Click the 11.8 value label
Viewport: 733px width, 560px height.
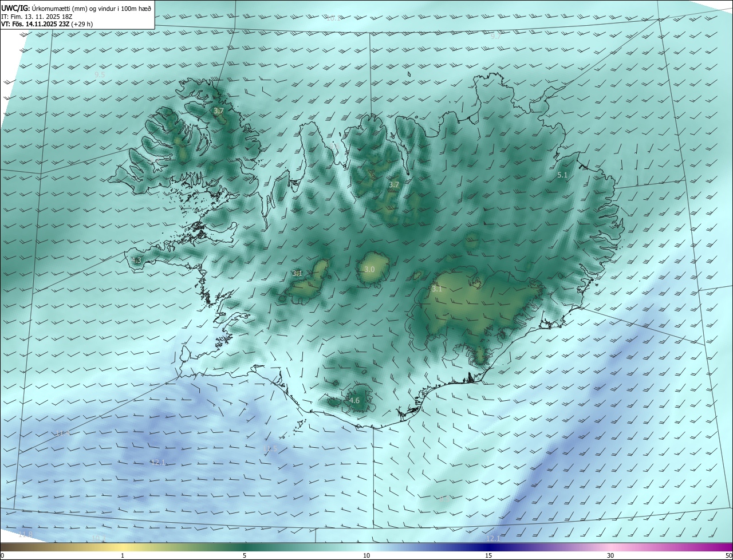[26, 534]
